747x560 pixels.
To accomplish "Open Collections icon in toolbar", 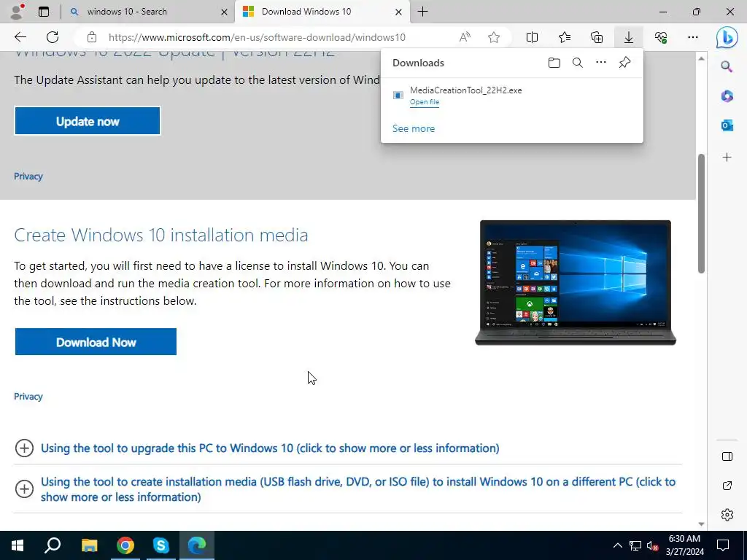I will pyautogui.click(x=597, y=37).
